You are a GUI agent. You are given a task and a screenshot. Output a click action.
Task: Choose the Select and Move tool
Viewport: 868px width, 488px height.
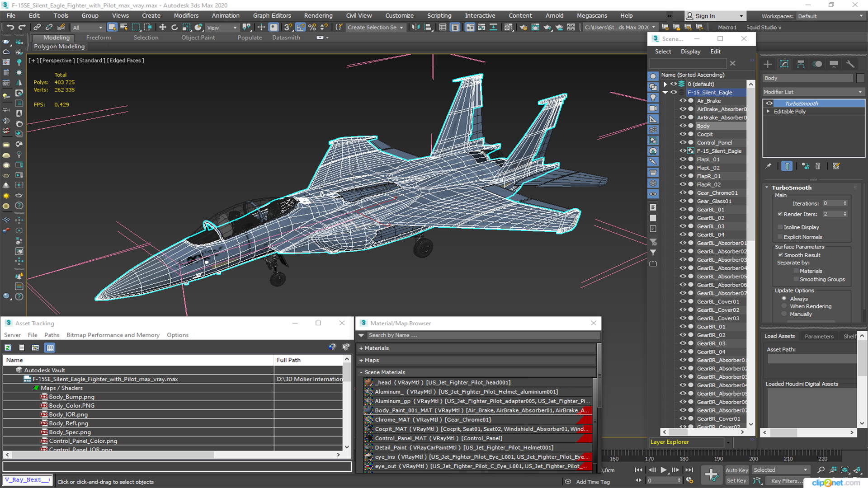click(163, 28)
